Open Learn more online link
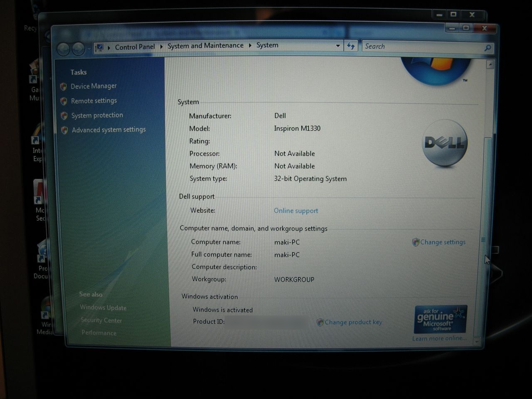 (x=439, y=338)
